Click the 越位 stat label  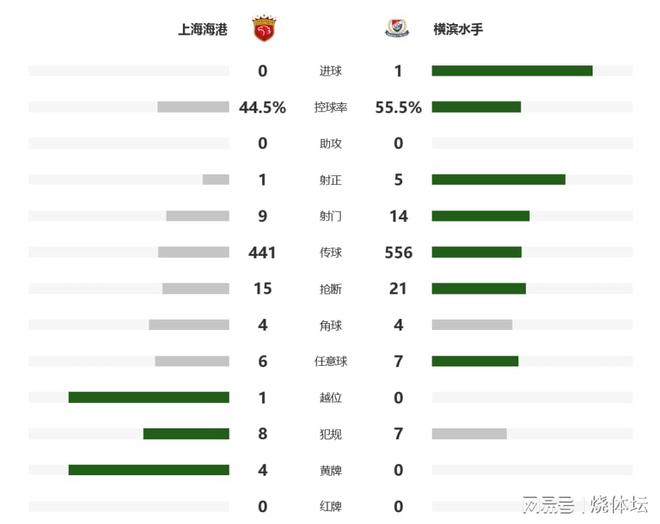330,398
